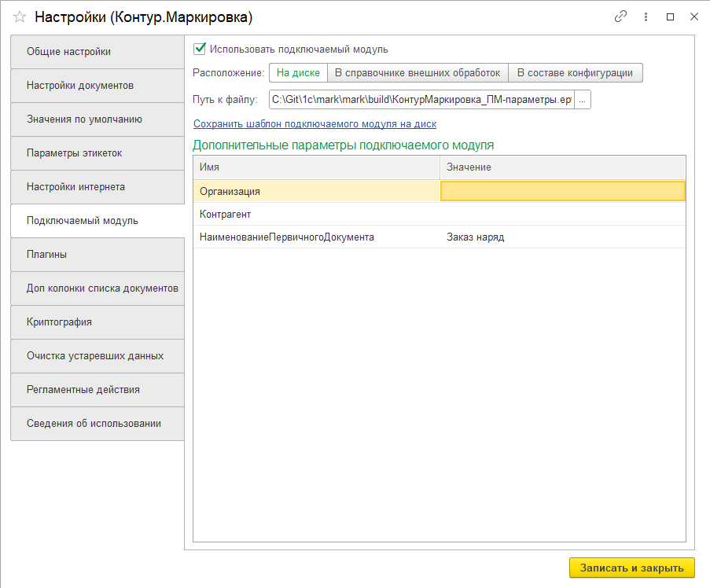Open Очистка устаревших данных tab
The width and height of the screenshot is (710, 588).
click(x=97, y=356)
